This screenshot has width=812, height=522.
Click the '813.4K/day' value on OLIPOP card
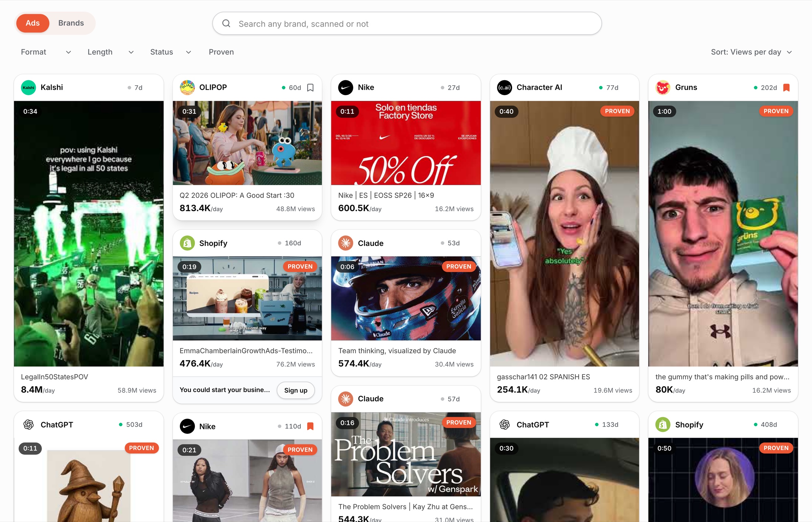[x=201, y=208]
